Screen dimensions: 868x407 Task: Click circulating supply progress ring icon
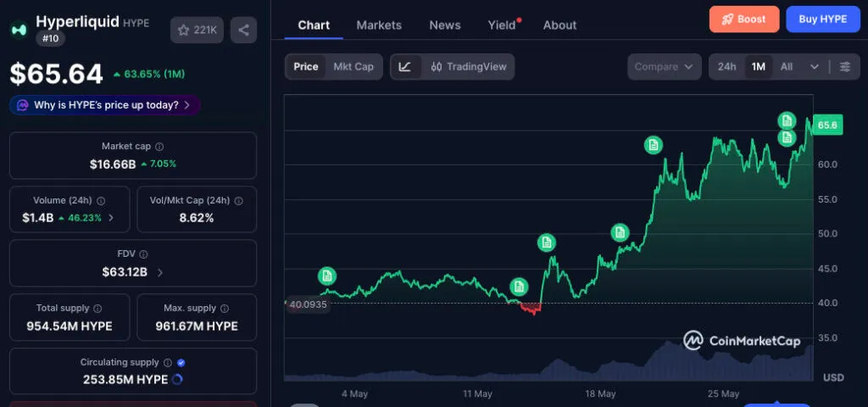[x=178, y=379]
